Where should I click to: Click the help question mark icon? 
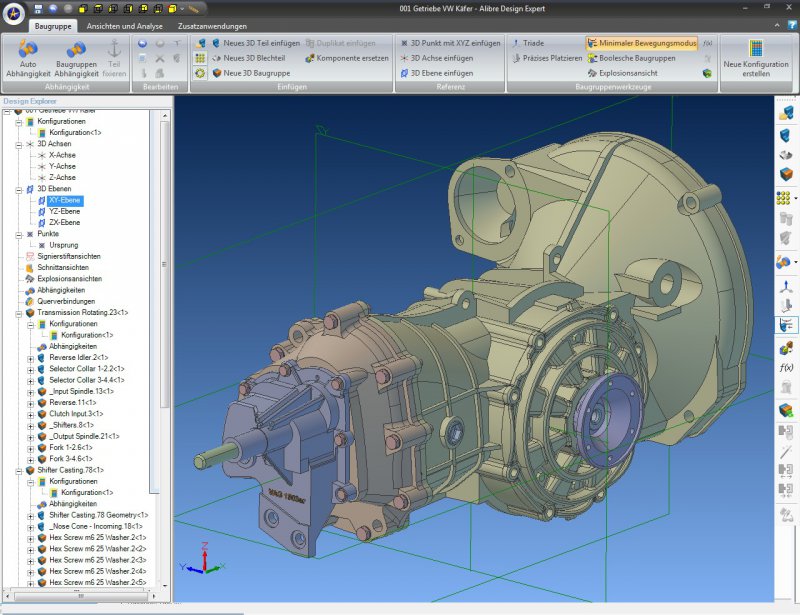pos(791,26)
